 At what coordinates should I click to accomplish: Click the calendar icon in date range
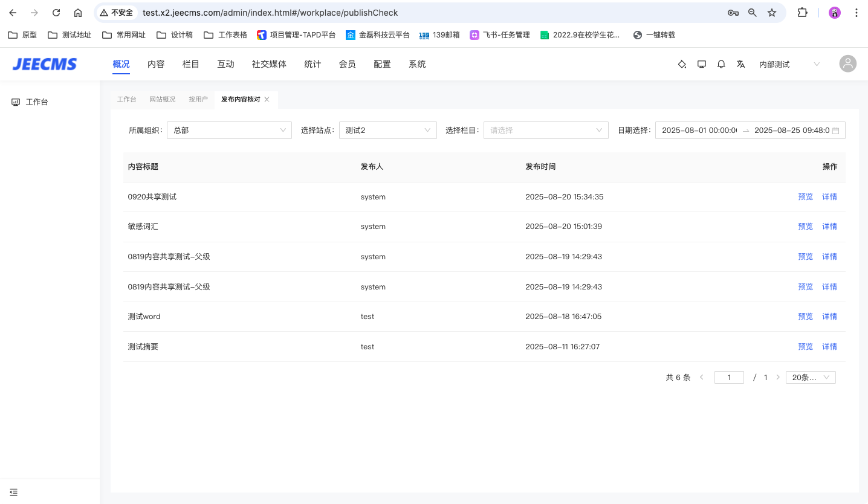835,131
